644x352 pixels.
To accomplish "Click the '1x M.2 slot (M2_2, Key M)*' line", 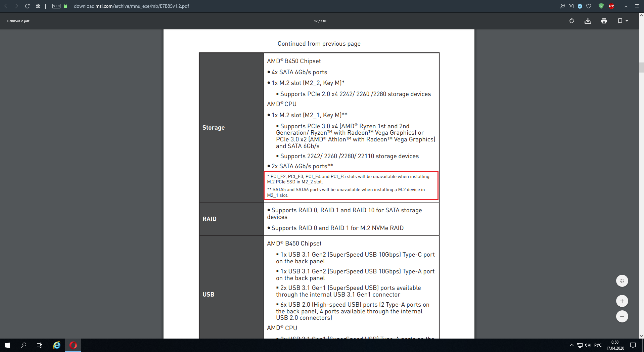I will (x=306, y=83).
